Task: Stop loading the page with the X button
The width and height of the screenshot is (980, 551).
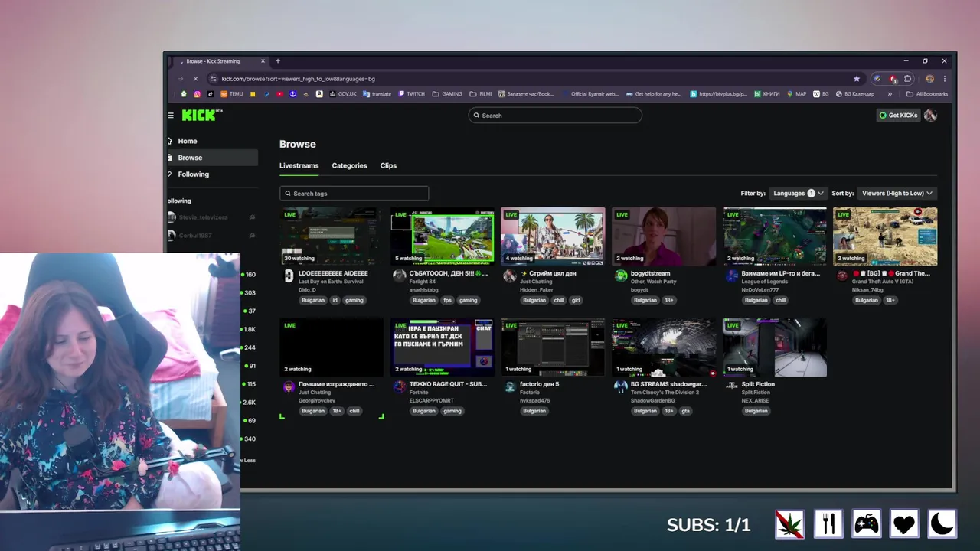Action: click(195, 78)
